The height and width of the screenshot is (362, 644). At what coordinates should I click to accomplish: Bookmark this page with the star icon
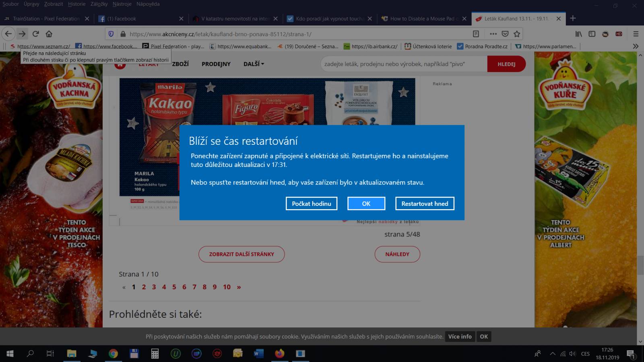(517, 34)
